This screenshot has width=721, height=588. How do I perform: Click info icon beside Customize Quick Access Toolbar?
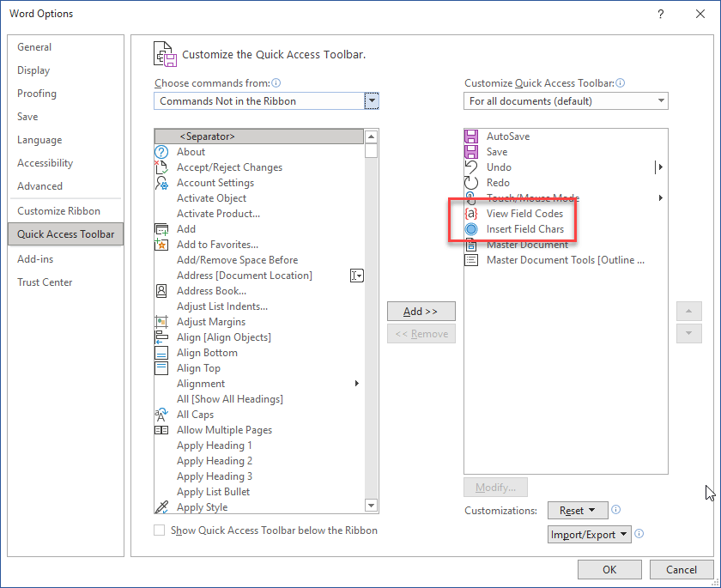pyautogui.click(x=621, y=83)
